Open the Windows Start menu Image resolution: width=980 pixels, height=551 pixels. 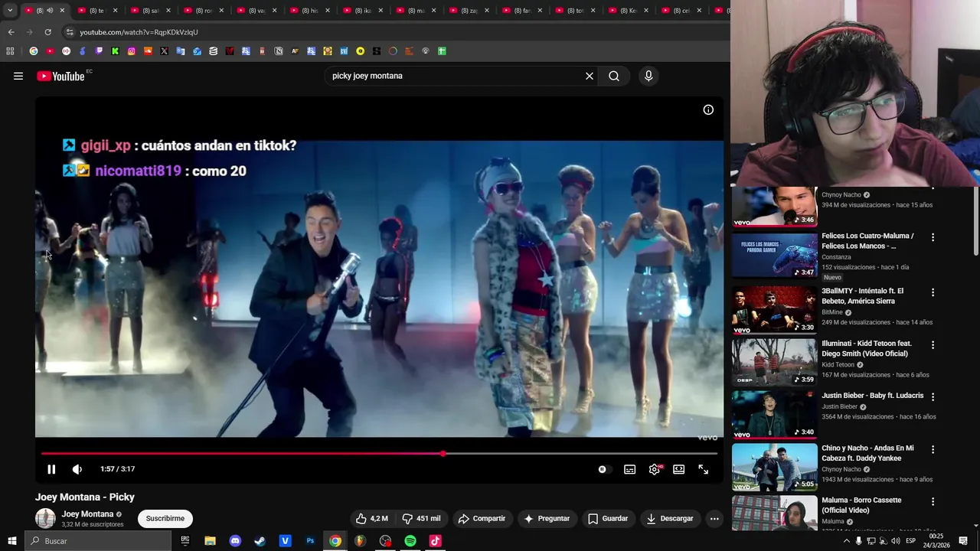[12, 541]
